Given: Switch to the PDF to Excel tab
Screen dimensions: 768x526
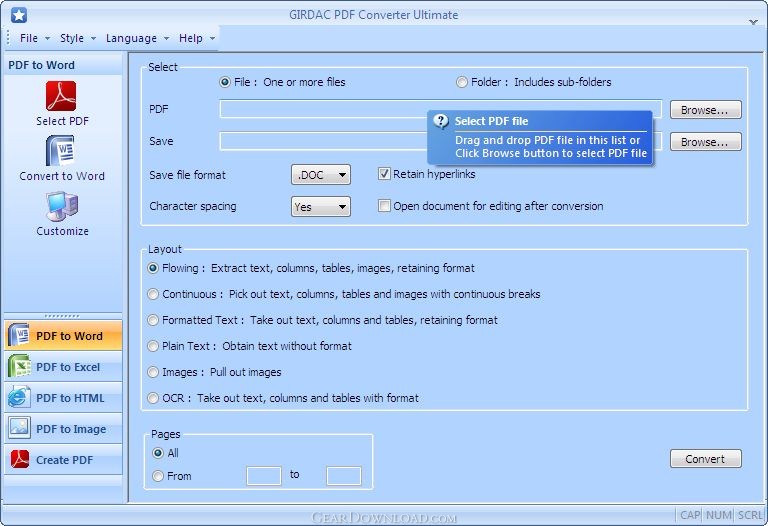Looking at the screenshot, I should 63,367.
